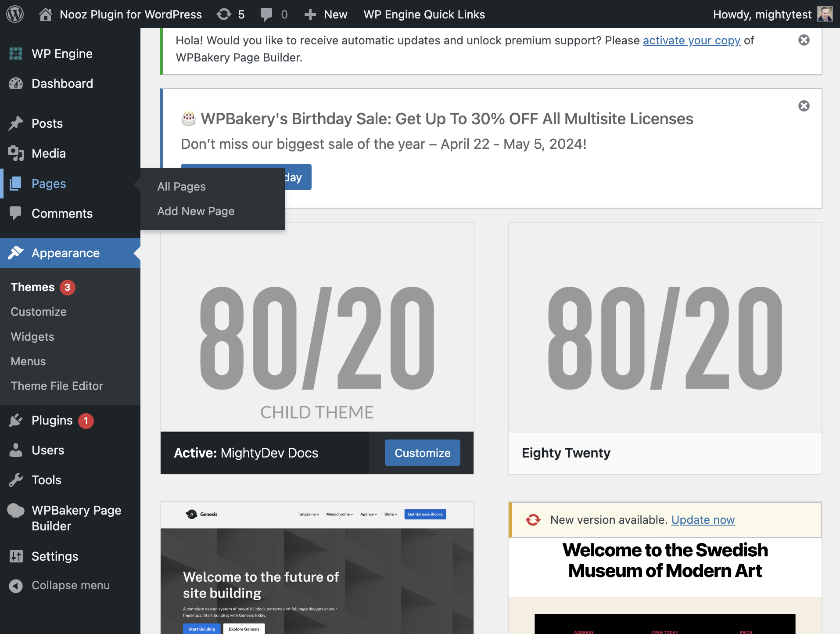
Task: Open Menus under Appearance
Action: pyautogui.click(x=28, y=361)
